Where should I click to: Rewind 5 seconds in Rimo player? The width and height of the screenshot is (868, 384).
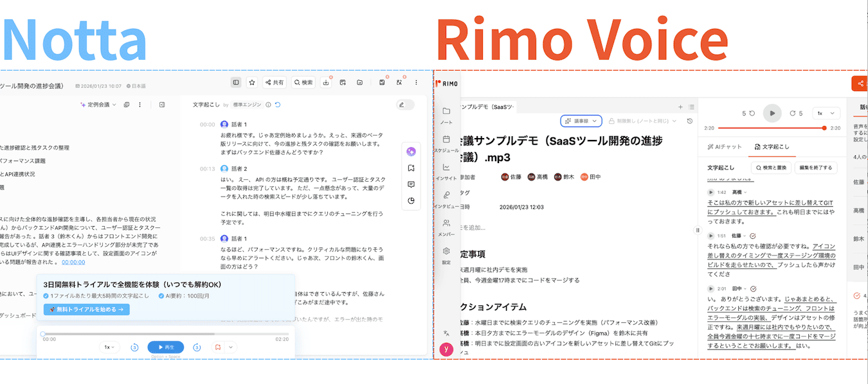tap(748, 113)
